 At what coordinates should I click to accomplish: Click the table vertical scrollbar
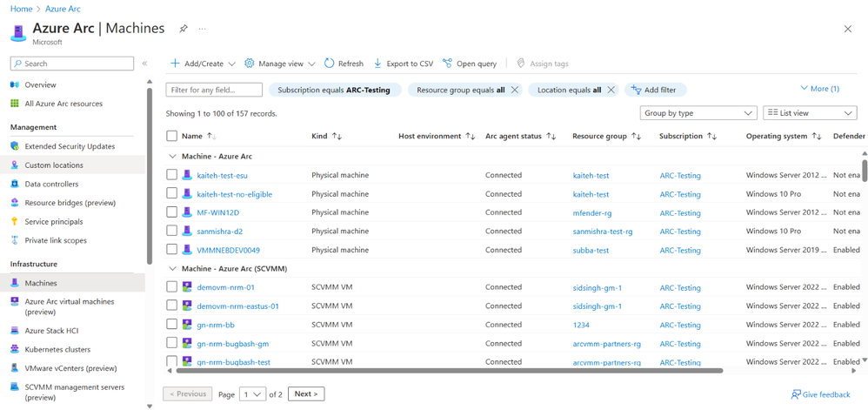coord(865,170)
